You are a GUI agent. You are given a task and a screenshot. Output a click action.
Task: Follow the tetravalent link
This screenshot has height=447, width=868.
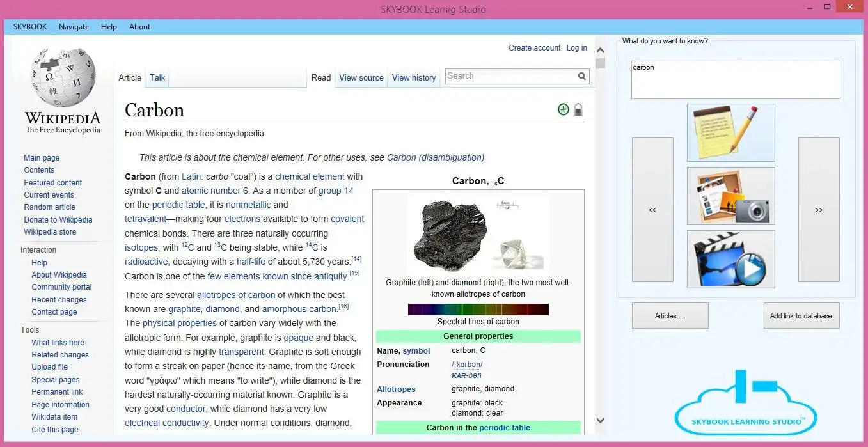pos(146,219)
